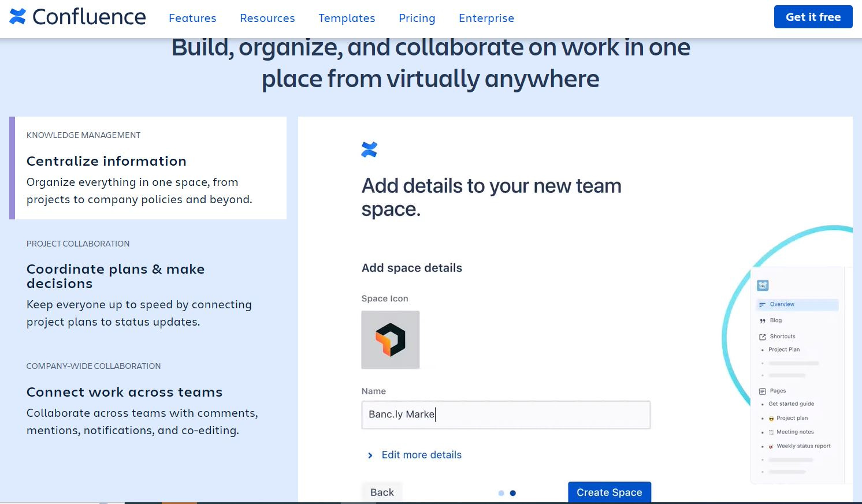Image resolution: width=862 pixels, height=504 pixels.
Task: Click the Confluence mark above Add details heading
Action: coord(369,149)
